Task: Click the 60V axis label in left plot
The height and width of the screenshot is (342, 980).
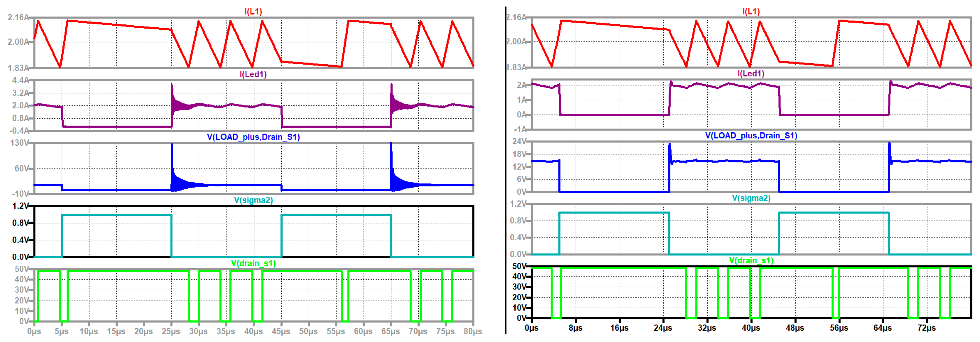Action: coord(22,168)
